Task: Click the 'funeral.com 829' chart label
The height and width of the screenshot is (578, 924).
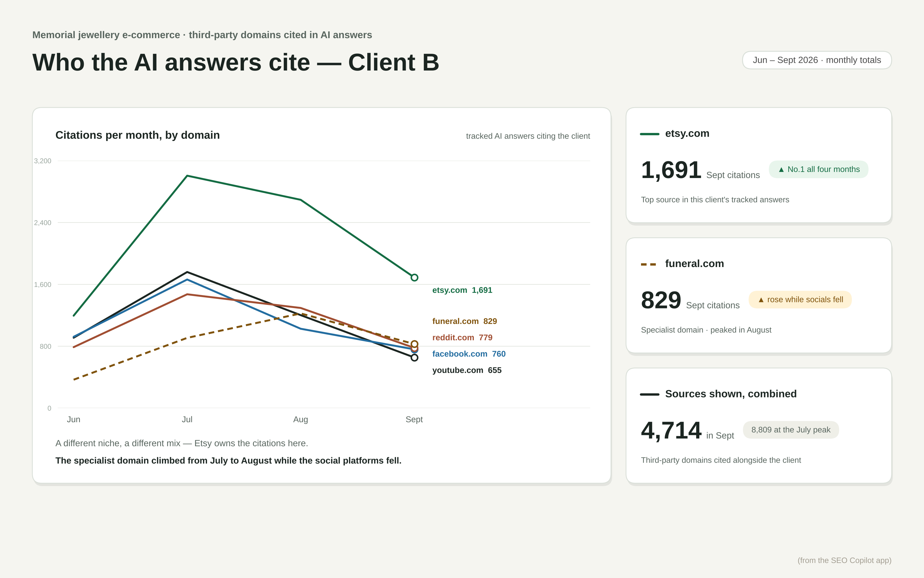Action: (464, 321)
